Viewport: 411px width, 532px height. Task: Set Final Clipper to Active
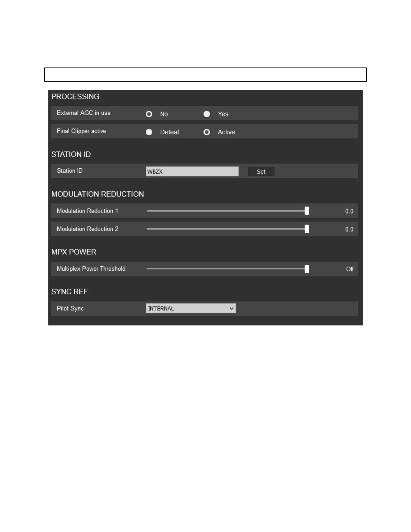207,132
